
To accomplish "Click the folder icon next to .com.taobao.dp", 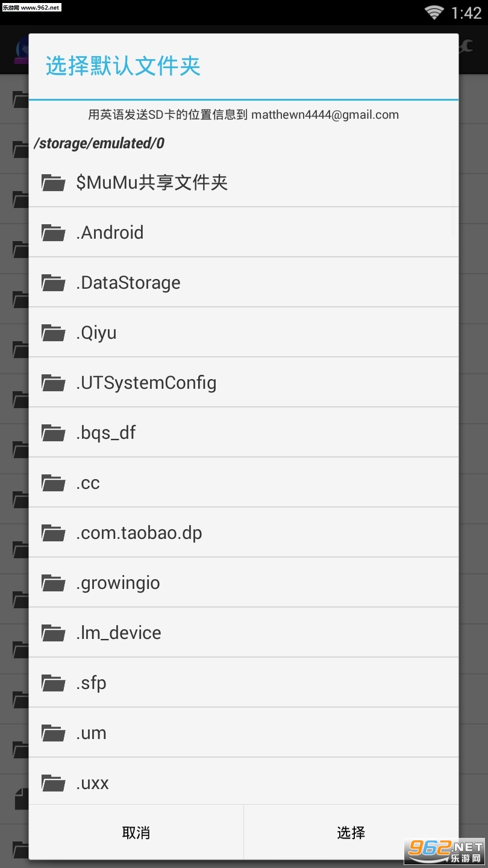I will click(x=54, y=532).
